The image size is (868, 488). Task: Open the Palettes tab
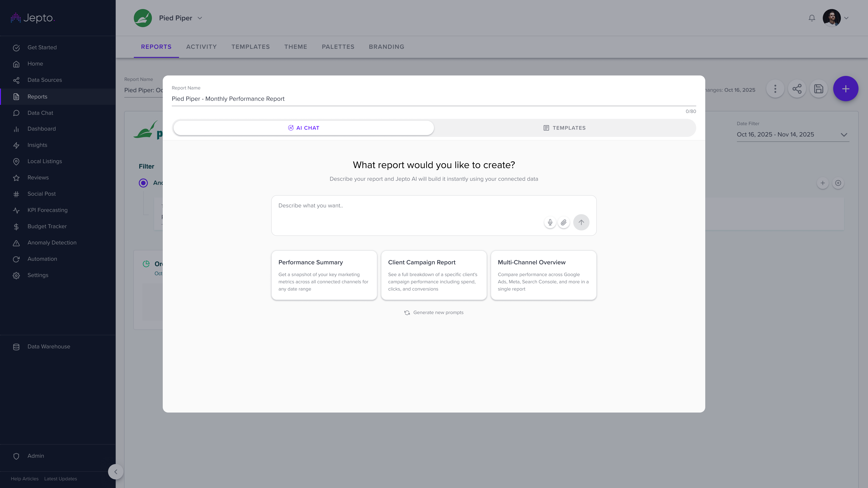(338, 47)
